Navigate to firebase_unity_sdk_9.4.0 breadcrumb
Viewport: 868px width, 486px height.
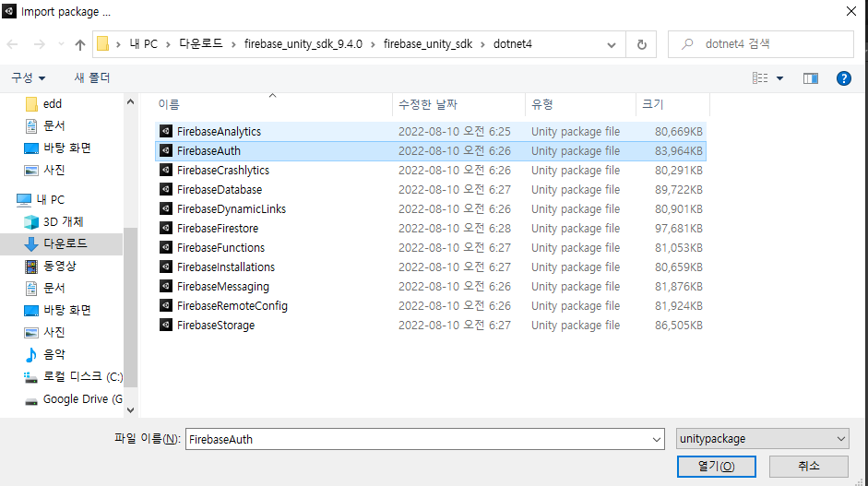303,43
